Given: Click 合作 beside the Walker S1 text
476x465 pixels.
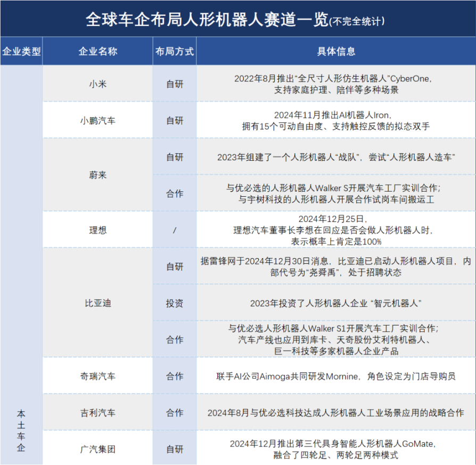Looking at the screenshot, I should point(175,339).
